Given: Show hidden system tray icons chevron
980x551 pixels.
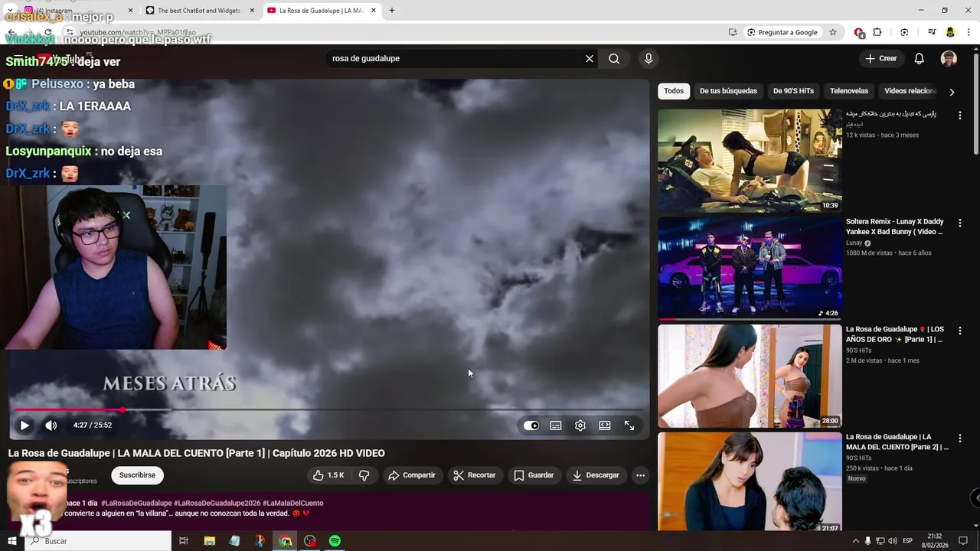Looking at the screenshot, I should pyautogui.click(x=855, y=541).
